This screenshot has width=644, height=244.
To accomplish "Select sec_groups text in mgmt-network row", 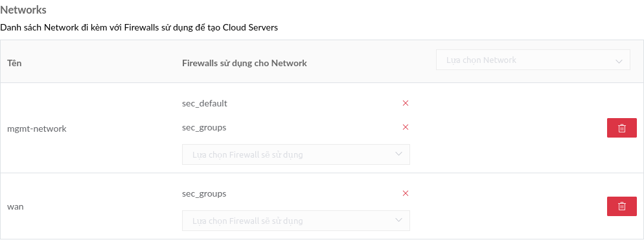I will coord(204,128).
